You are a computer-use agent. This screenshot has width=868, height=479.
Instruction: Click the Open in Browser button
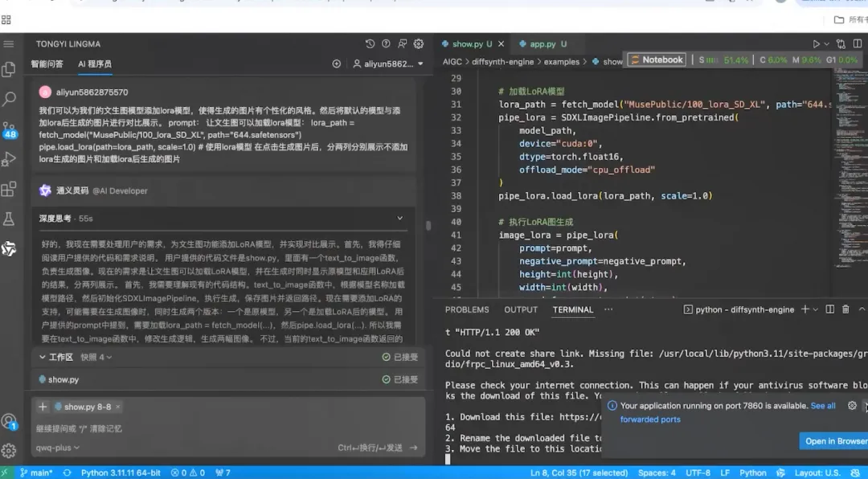[833, 441]
